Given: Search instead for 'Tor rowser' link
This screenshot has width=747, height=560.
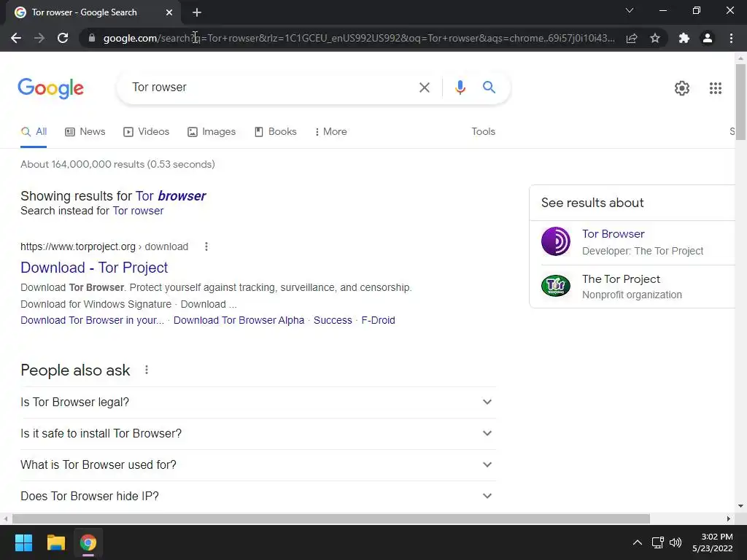Looking at the screenshot, I should 138,211.
